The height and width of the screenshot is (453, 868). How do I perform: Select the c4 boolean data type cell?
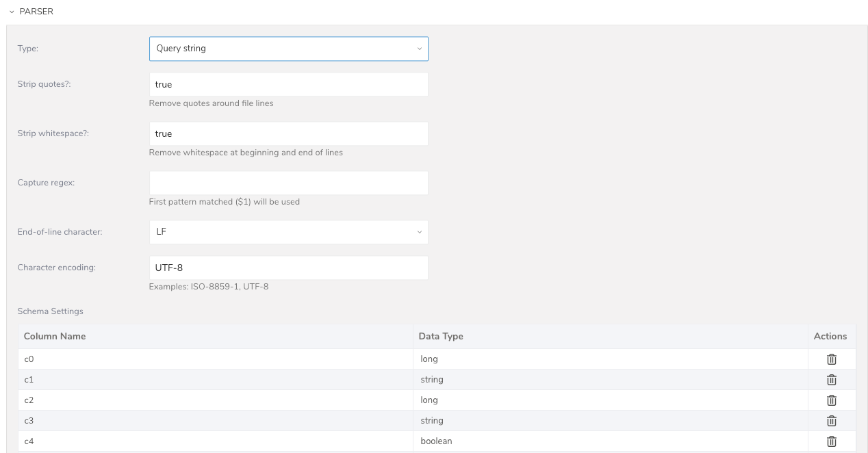[609, 441]
